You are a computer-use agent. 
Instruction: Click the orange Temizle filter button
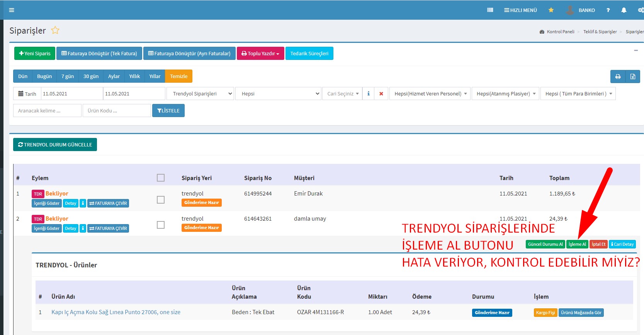click(x=178, y=76)
